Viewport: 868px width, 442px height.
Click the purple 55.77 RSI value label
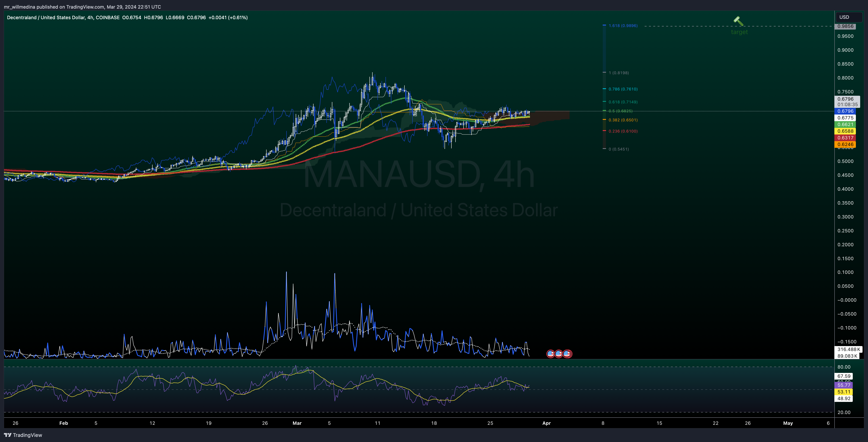pyautogui.click(x=844, y=385)
